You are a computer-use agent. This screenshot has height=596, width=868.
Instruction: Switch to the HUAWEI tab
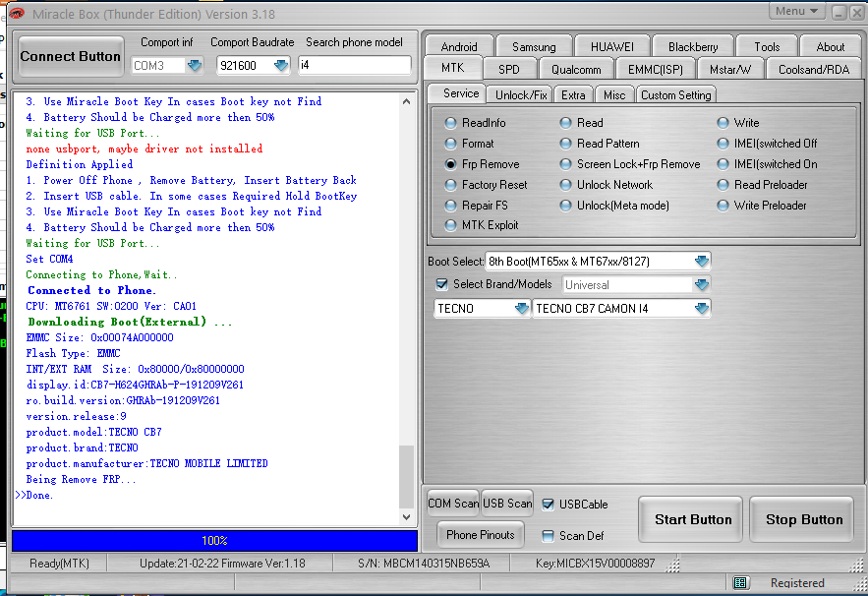(611, 47)
